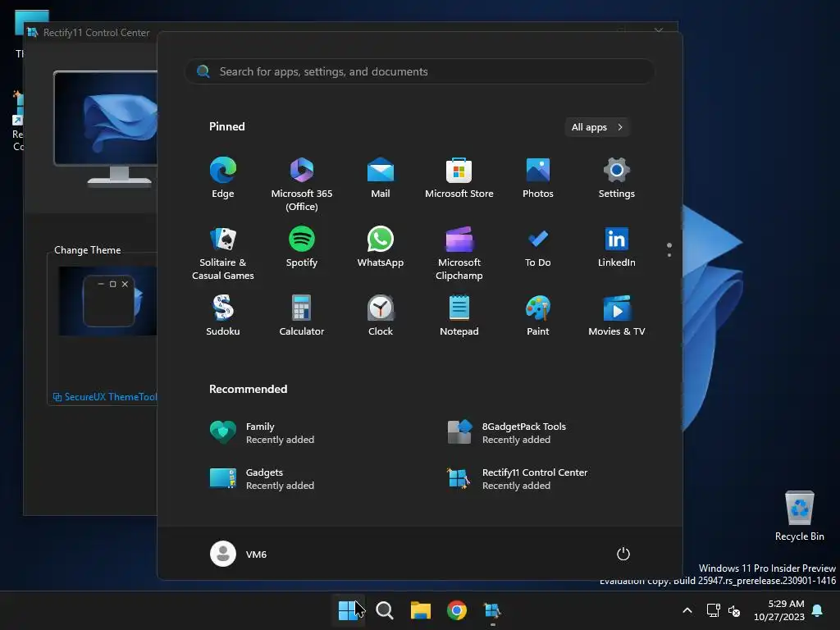Launch Microsoft 365 (Office)

pos(302,185)
